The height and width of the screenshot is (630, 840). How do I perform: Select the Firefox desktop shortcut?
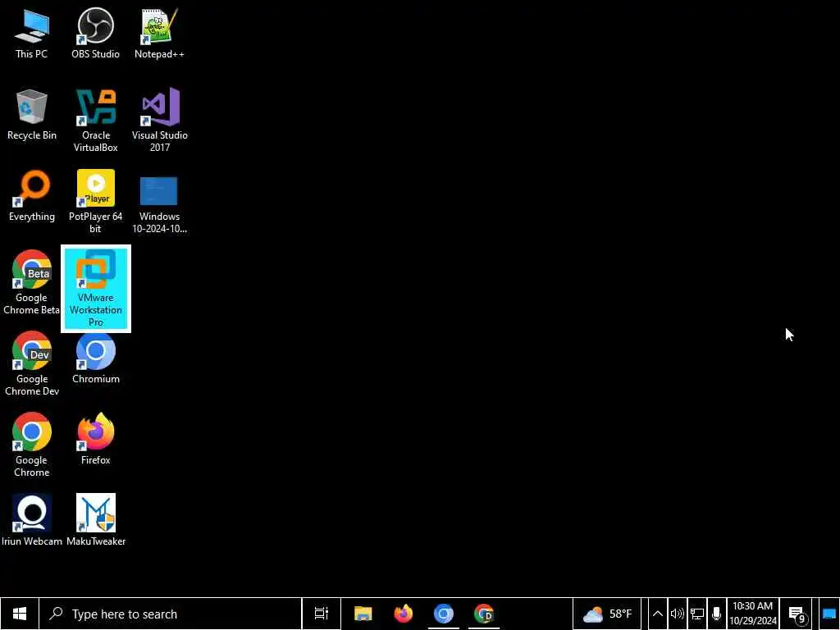95,440
